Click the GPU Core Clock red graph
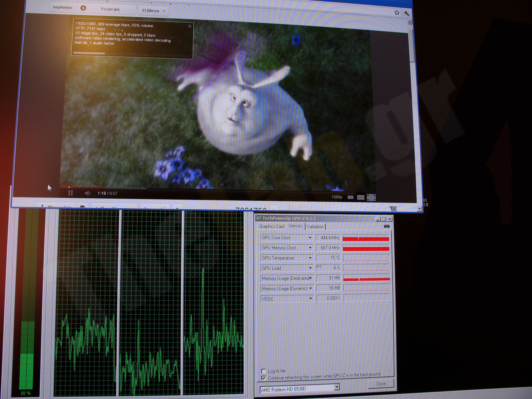Viewport: 532px width, 399px height. click(x=366, y=238)
